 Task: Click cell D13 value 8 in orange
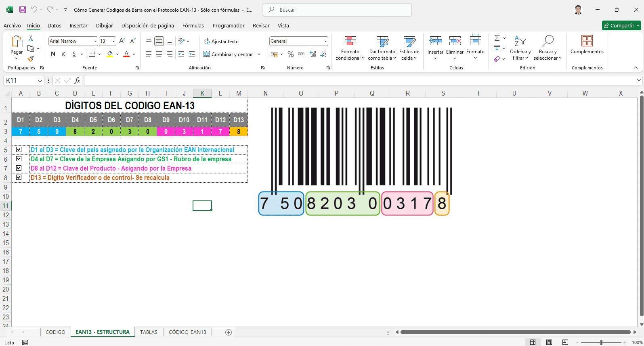[239, 132]
